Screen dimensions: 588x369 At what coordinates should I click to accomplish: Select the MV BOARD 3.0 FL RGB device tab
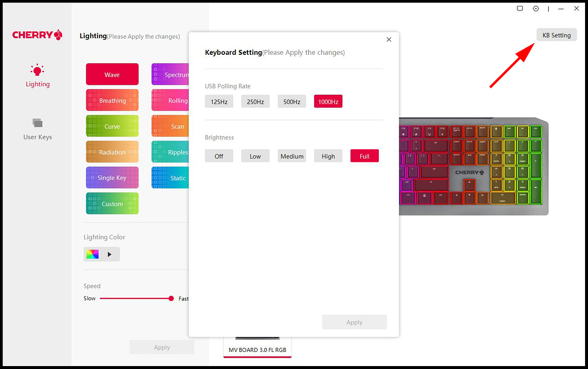point(257,347)
